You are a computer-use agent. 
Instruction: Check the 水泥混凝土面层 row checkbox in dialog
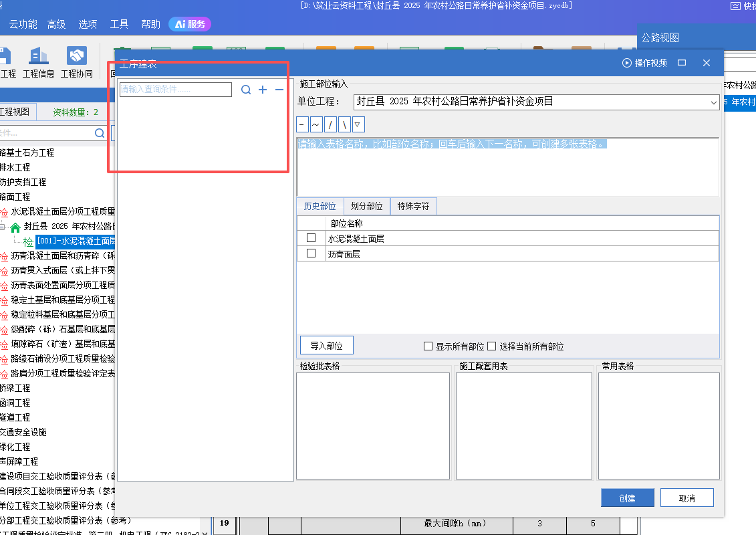pos(311,238)
